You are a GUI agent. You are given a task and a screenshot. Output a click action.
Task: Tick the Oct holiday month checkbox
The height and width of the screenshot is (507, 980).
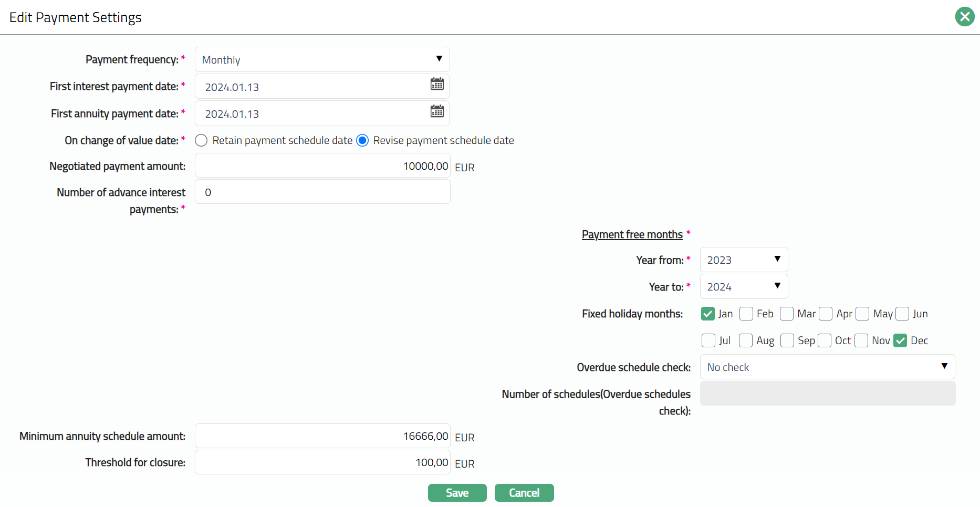click(825, 340)
